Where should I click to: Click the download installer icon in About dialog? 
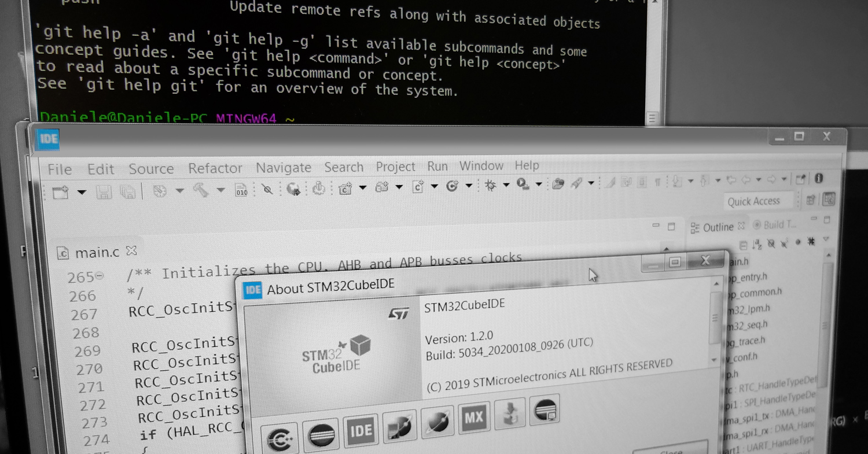[x=509, y=413]
